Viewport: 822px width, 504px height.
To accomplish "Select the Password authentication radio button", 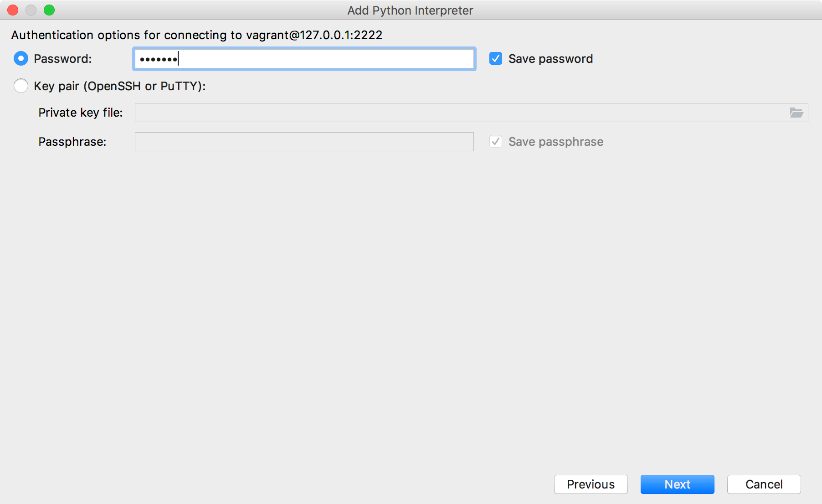I will pyautogui.click(x=21, y=59).
